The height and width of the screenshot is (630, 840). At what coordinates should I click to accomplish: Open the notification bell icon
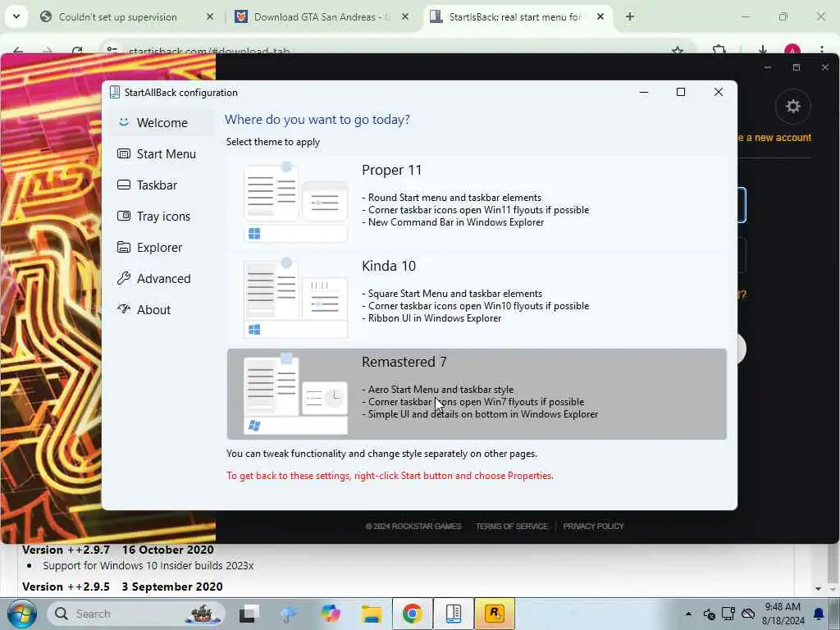[819, 614]
